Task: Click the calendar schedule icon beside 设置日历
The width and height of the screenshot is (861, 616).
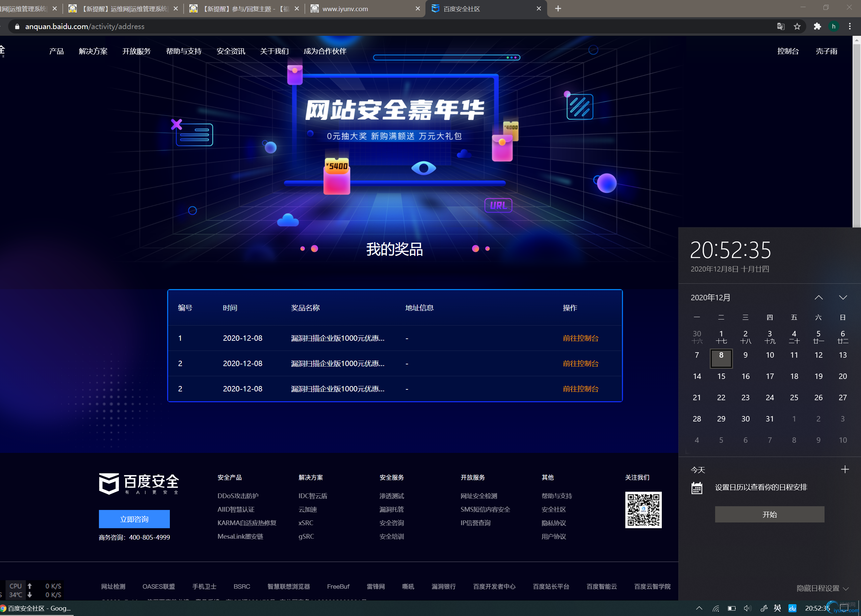Action: coord(697,488)
